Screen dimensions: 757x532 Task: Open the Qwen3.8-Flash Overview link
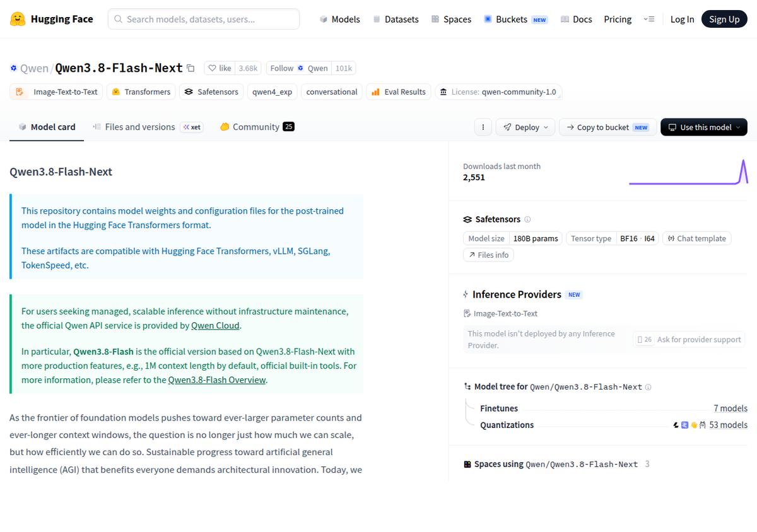coord(217,380)
